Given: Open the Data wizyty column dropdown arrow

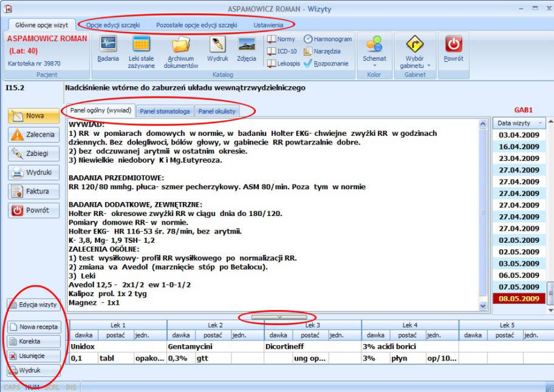Looking at the screenshot, I should (540, 123).
